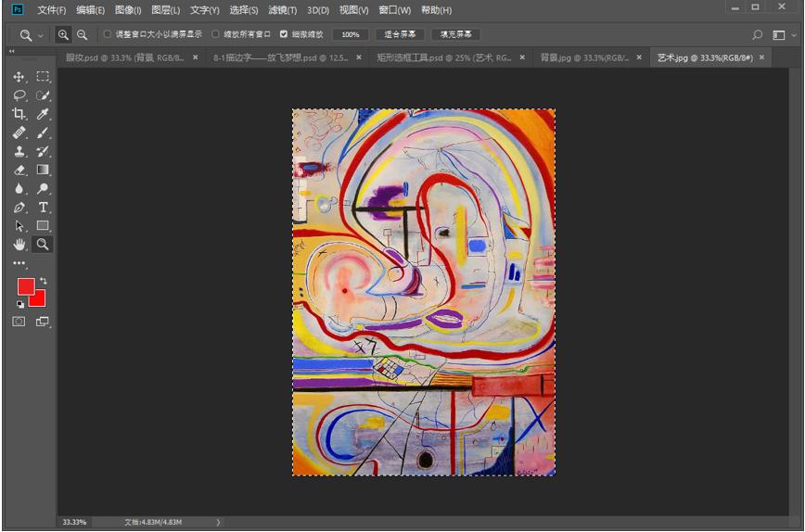Open the 帮助(H) menu

click(437, 10)
